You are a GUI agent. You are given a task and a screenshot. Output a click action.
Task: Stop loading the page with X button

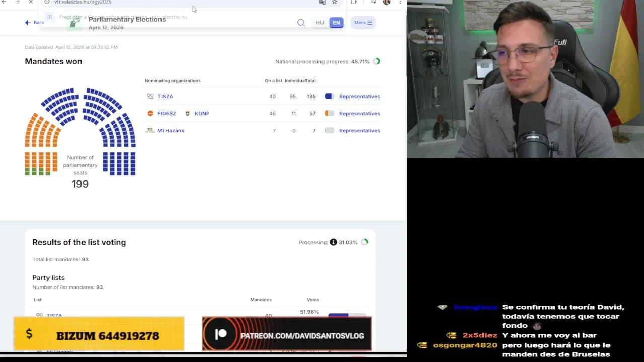point(31,2)
